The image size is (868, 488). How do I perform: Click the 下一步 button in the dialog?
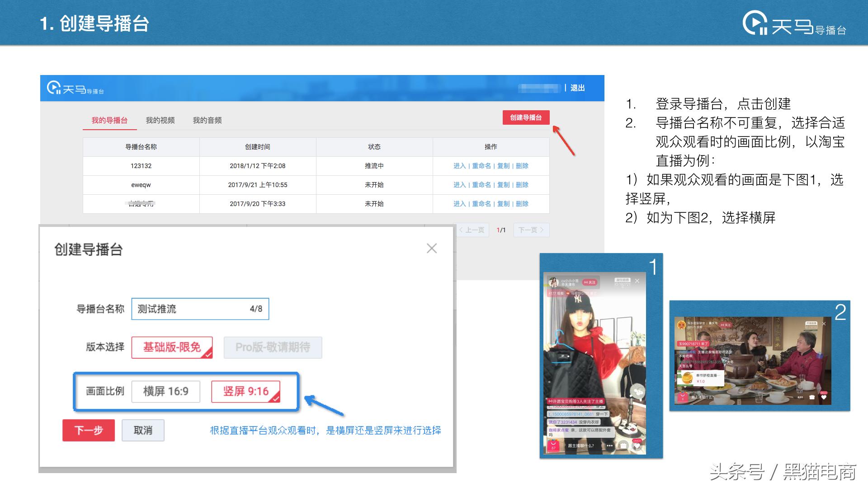click(89, 430)
